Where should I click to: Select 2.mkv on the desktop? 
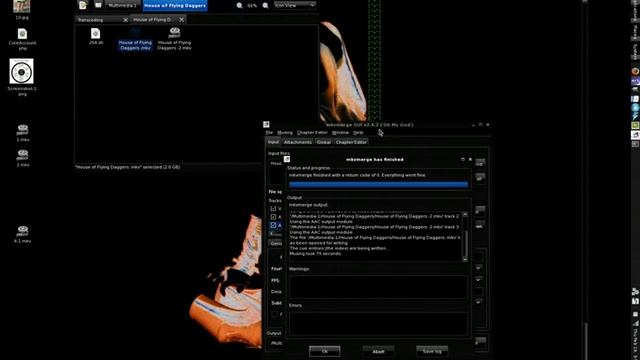pyautogui.click(x=23, y=158)
